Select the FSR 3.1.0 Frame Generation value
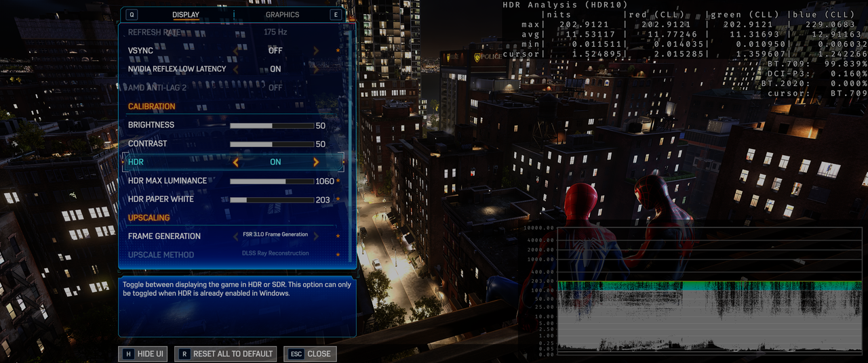This screenshot has height=363, width=868. [x=275, y=234]
